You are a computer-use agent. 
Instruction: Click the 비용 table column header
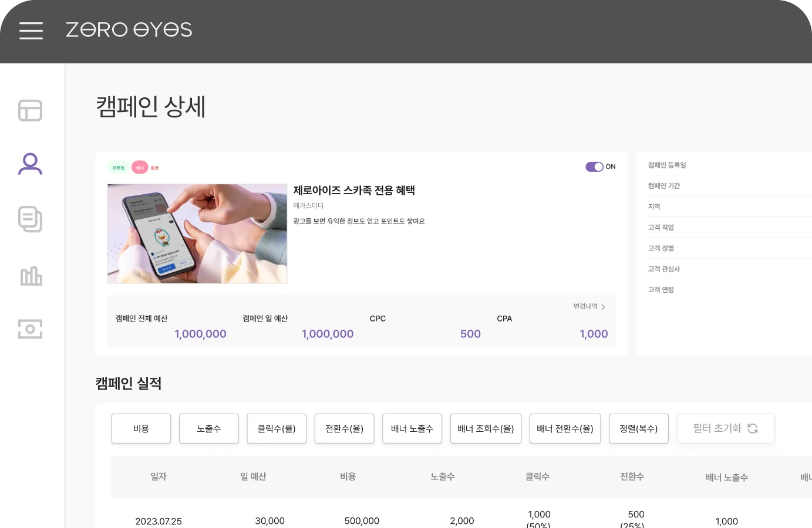(348, 477)
